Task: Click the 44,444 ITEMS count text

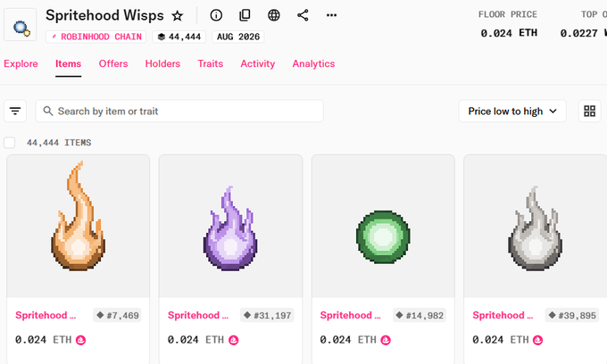Action: pos(59,143)
